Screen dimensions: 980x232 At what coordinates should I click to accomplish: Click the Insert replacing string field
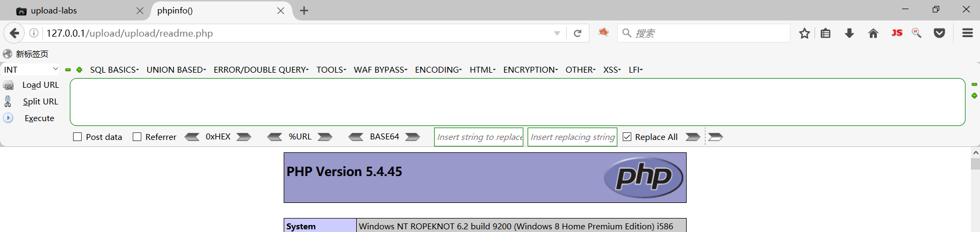pos(572,137)
